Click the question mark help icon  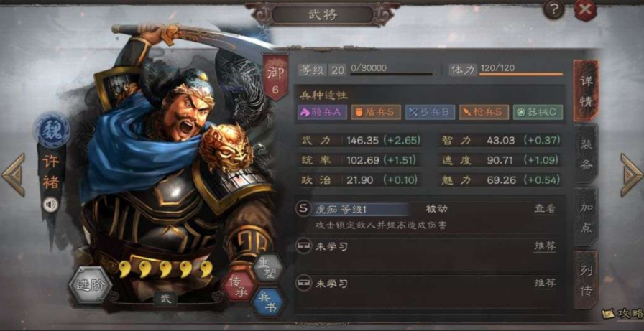click(x=553, y=10)
